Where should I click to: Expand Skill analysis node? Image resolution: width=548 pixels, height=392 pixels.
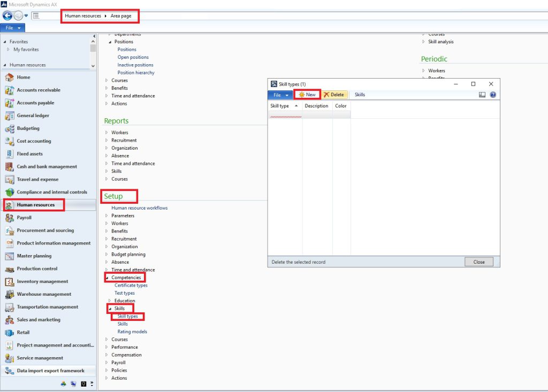[424, 42]
